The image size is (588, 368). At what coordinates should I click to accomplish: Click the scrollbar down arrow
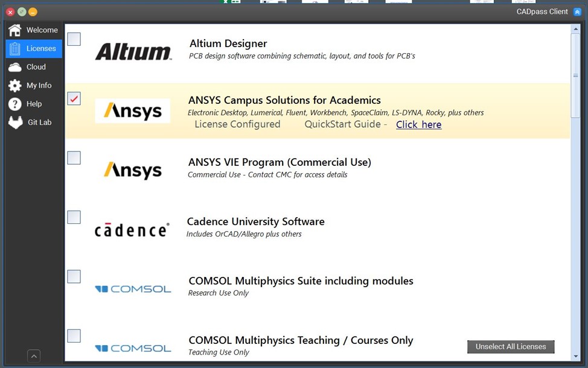pos(576,357)
